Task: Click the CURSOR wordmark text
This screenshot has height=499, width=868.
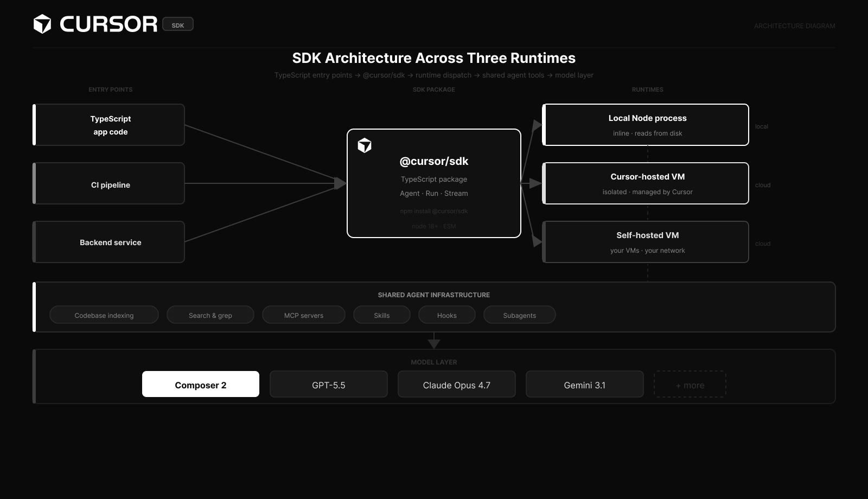Action: 108,24
